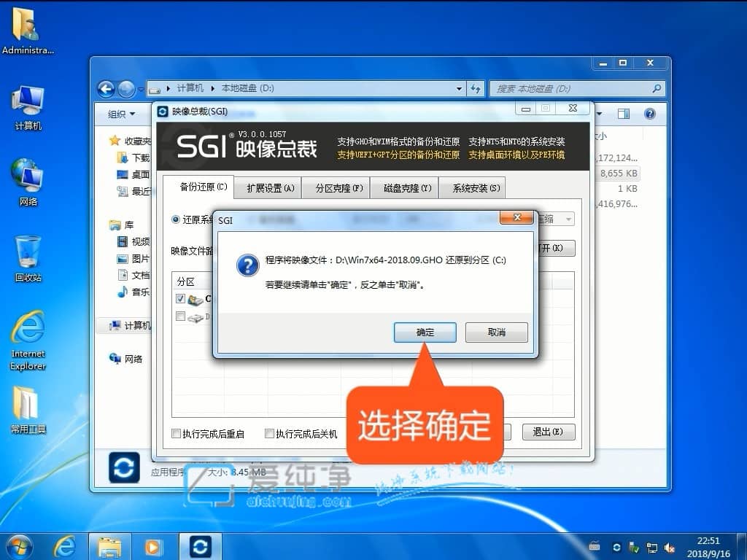Select the SGI icon on the taskbar

pos(200,547)
